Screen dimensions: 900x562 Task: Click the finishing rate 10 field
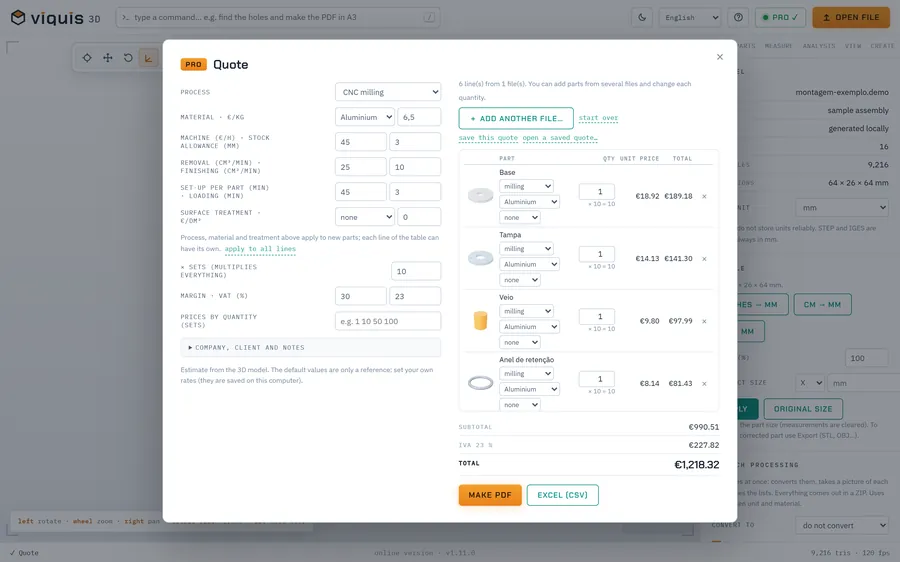tap(415, 167)
